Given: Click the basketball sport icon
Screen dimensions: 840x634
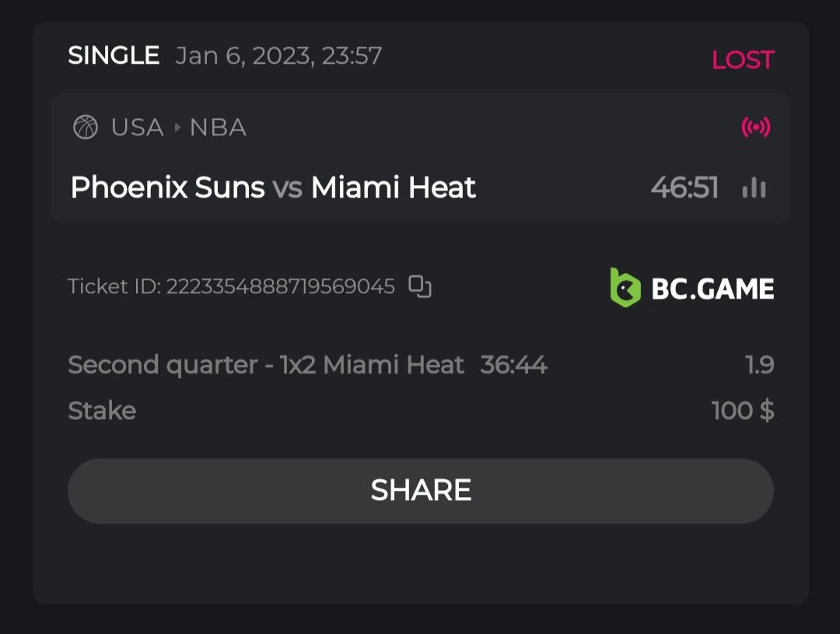Looking at the screenshot, I should (86, 127).
